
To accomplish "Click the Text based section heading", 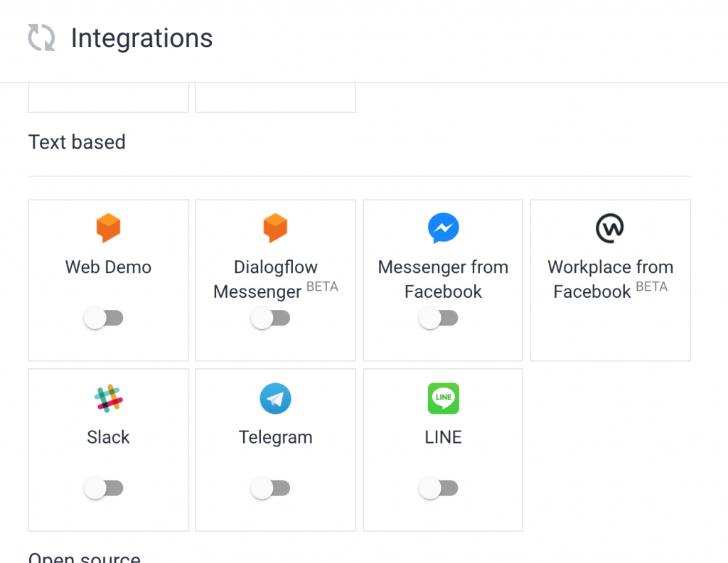I will [77, 142].
